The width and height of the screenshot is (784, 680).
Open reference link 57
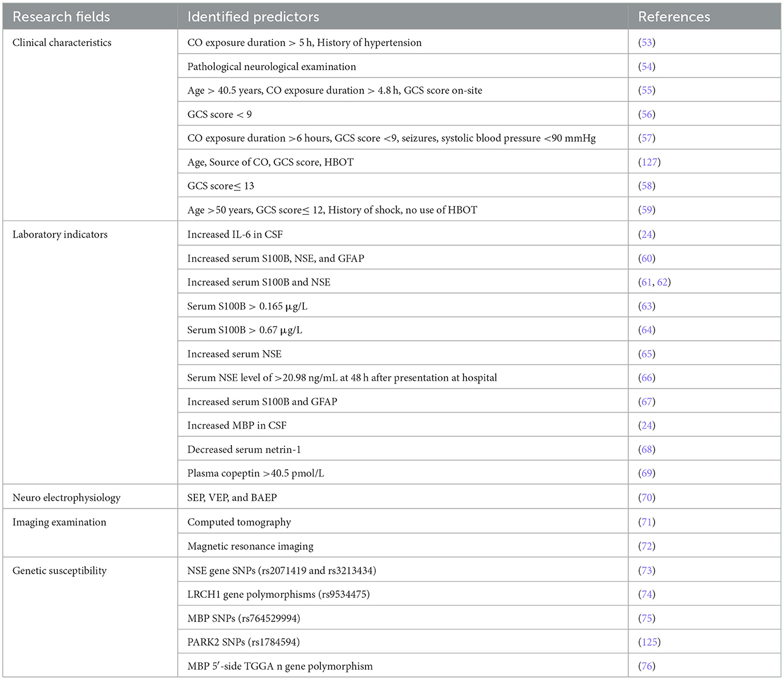click(x=647, y=139)
